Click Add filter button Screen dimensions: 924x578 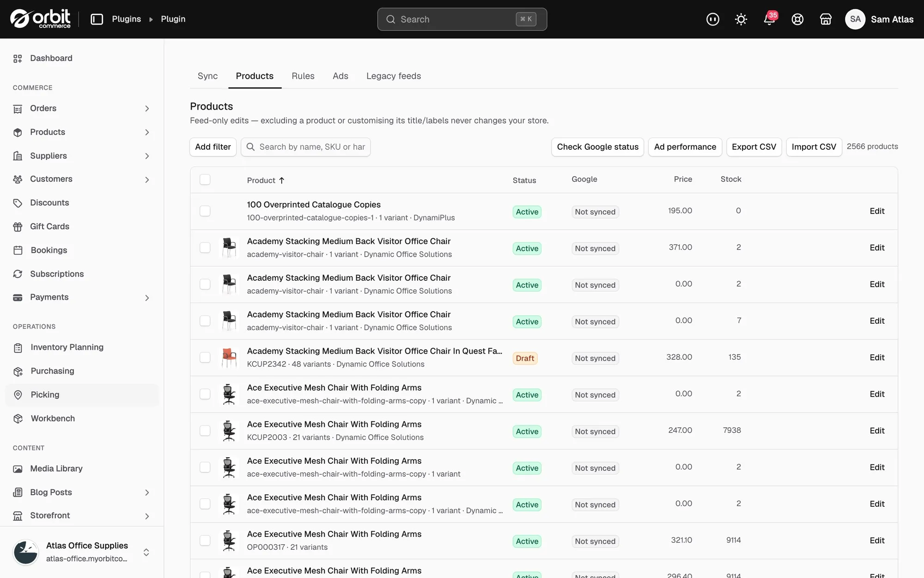click(x=213, y=147)
